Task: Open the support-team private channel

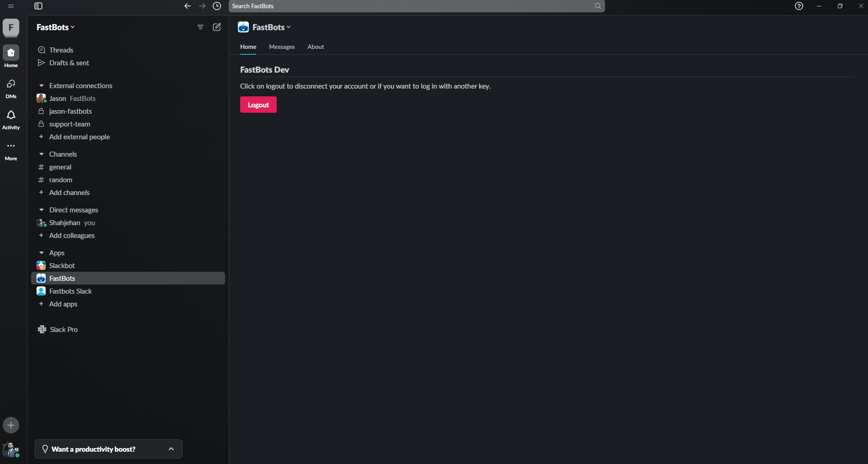Action: click(128, 124)
